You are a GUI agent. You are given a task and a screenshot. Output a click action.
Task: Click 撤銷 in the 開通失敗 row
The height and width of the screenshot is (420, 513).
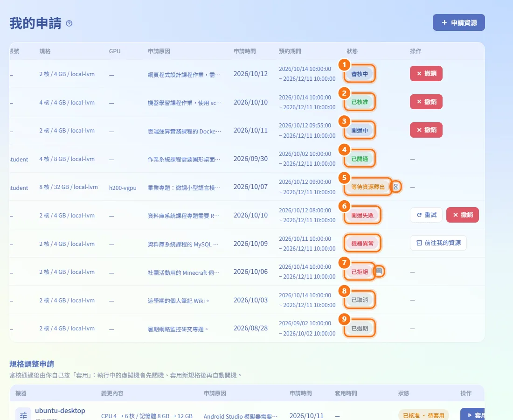462,215
